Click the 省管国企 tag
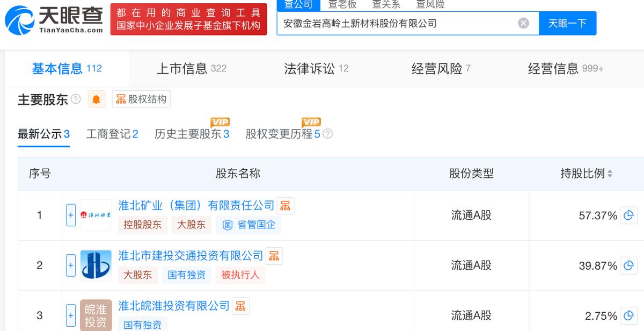The width and height of the screenshot is (644, 331). [248, 225]
